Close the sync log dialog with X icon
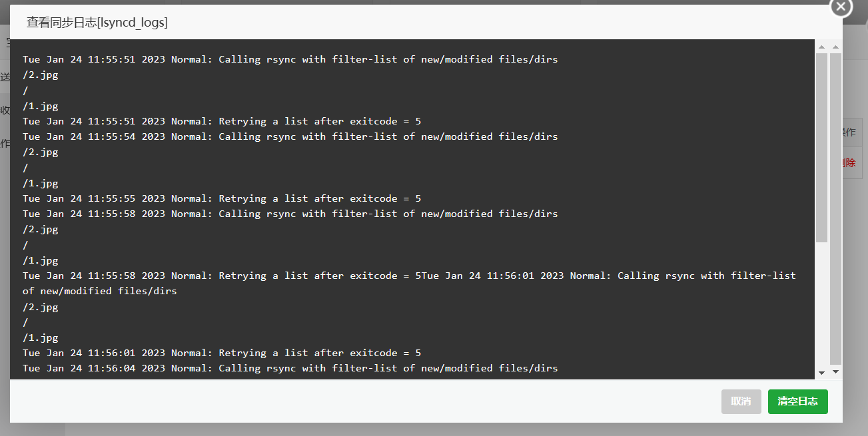This screenshot has height=436, width=868. 841,7
